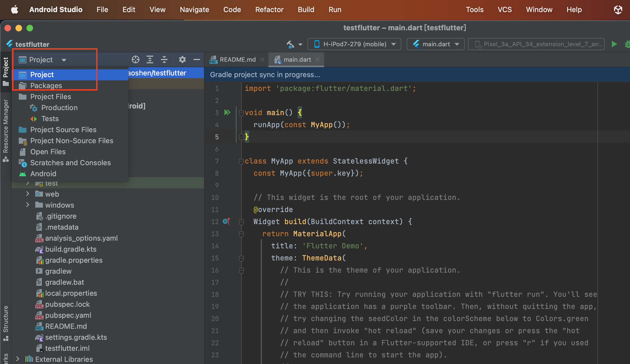The width and height of the screenshot is (630, 364).
Task: Run the app with green play icon
Action: pyautogui.click(x=614, y=44)
